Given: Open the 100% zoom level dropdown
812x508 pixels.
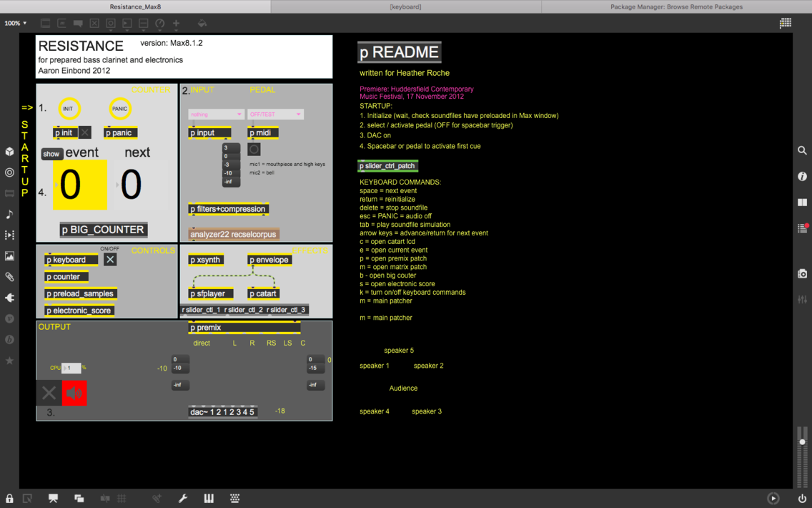Looking at the screenshot, I should (16, 24).
